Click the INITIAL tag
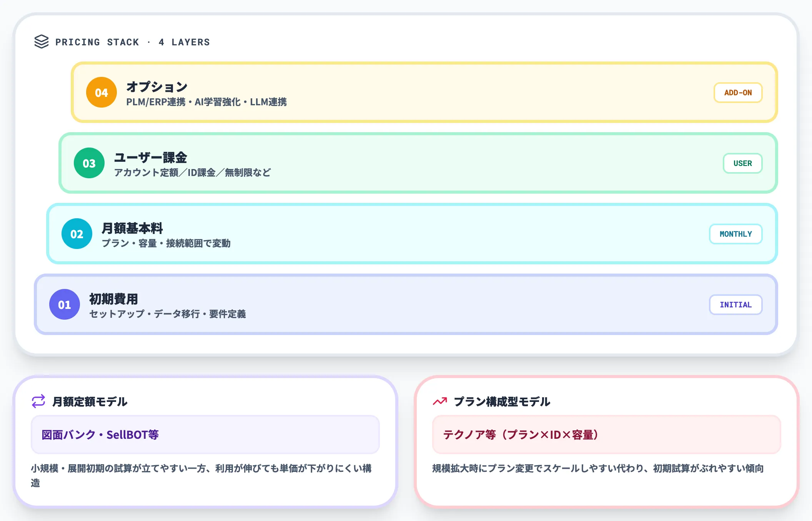Image resolution: width=812 pixels, height=521 pixels. [x=736, y=305]
